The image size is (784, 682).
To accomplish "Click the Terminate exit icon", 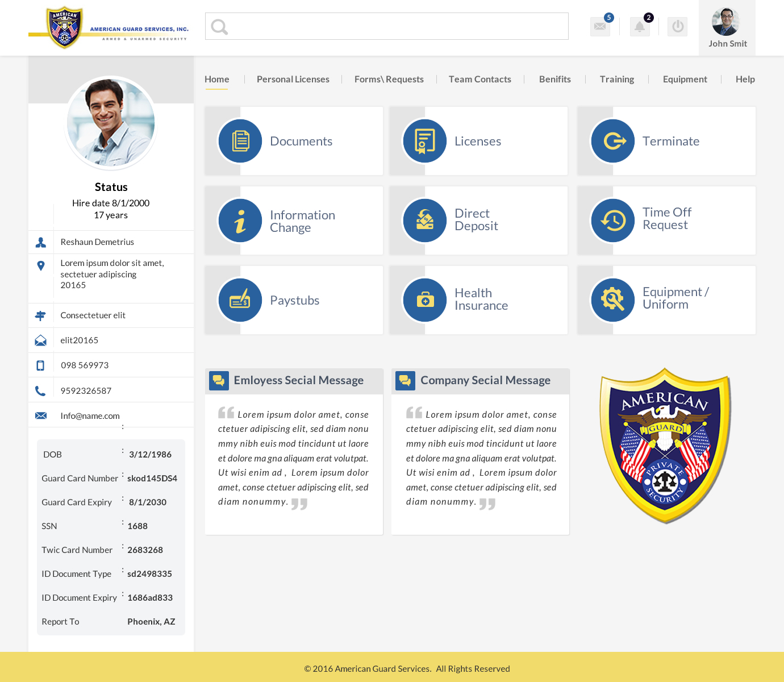I will [x=613, y=141].
